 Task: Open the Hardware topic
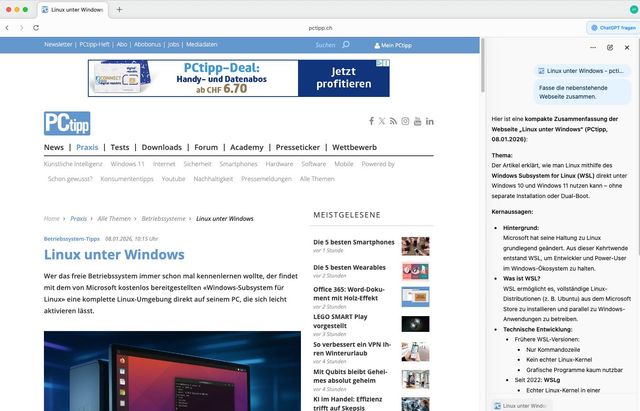point(279,164)
